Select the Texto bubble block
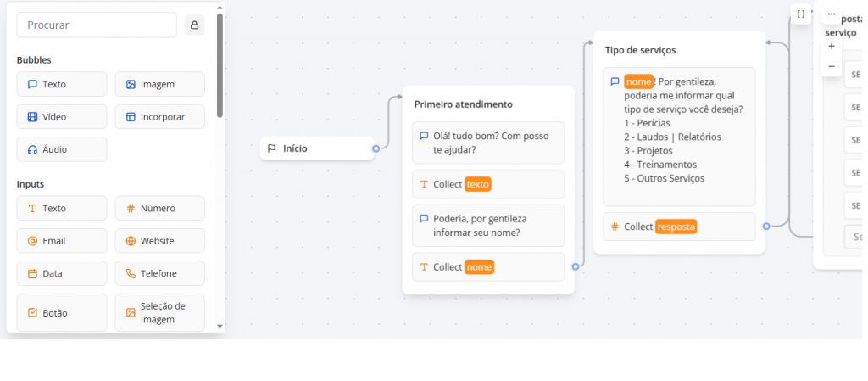The image size is (868, 381). (x=62, y=84)
